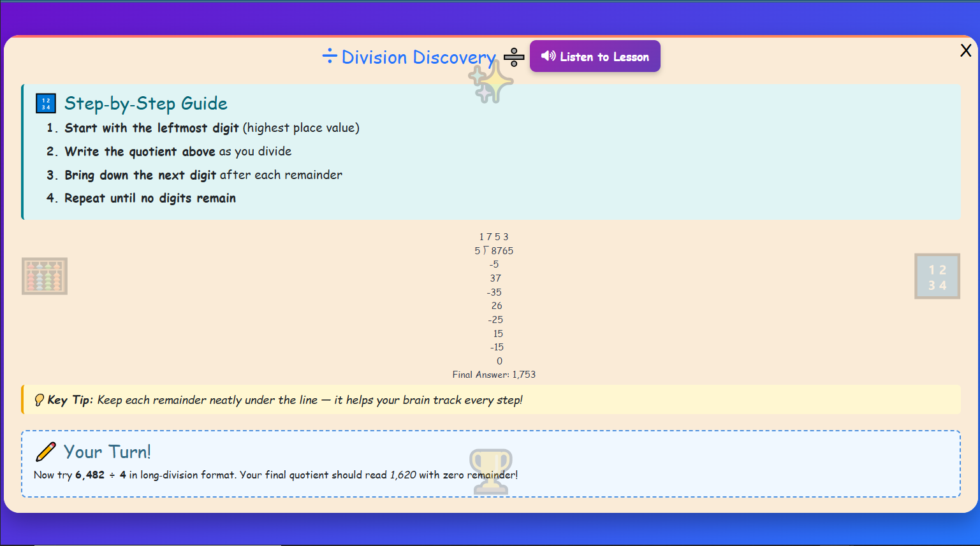Click the trophy graphic in the Your Turn panel
Viewport: 980px width, 546px height.
pyautogui.click(x=490, y=470)
